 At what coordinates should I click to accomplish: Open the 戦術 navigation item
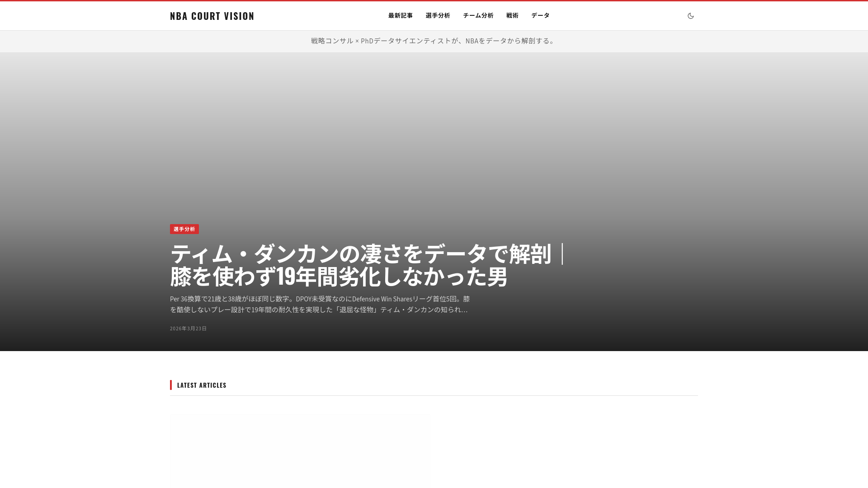point(512,15)
